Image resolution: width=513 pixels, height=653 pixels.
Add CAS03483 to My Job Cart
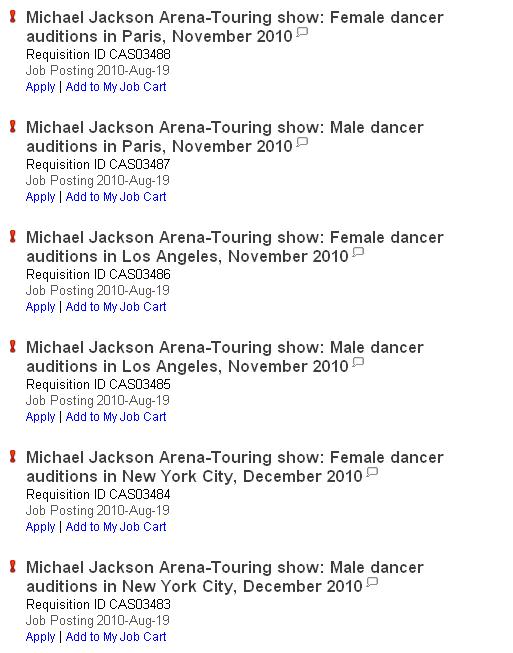point(116,636)
